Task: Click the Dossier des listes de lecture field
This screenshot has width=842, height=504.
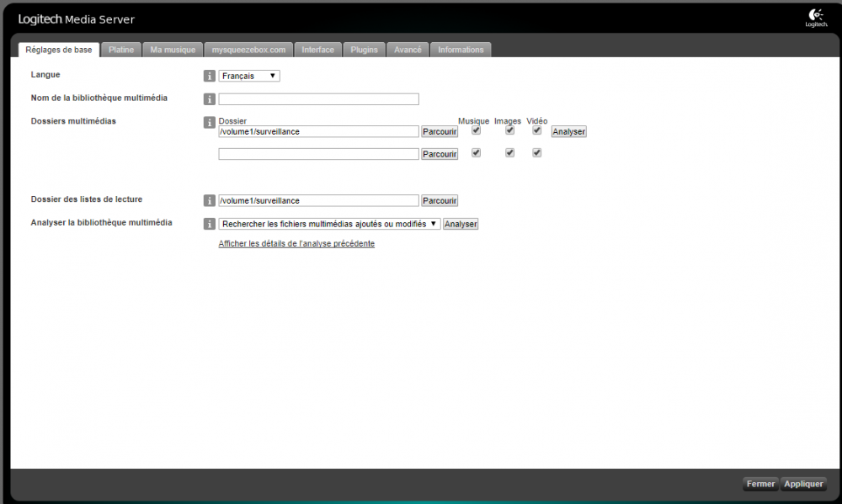Action: [x=318, y=201]
